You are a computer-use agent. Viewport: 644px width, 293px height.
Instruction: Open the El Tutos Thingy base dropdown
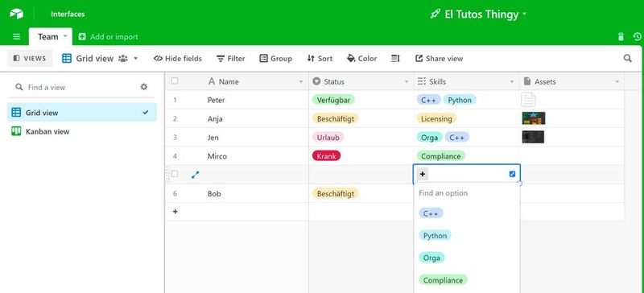click(524, 14)
